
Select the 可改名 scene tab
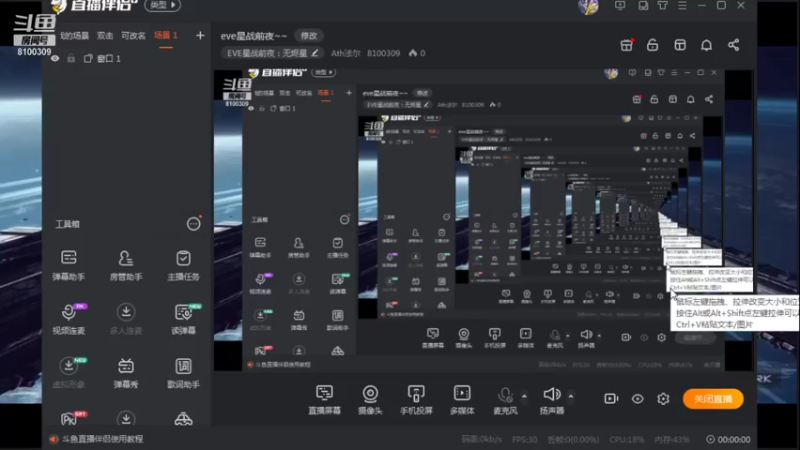[x=133, y=35]
